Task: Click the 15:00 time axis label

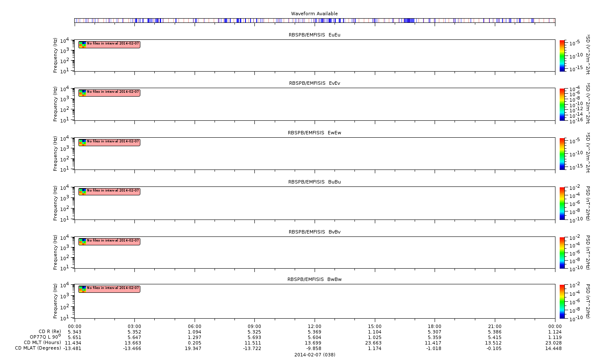Action: 375,326
